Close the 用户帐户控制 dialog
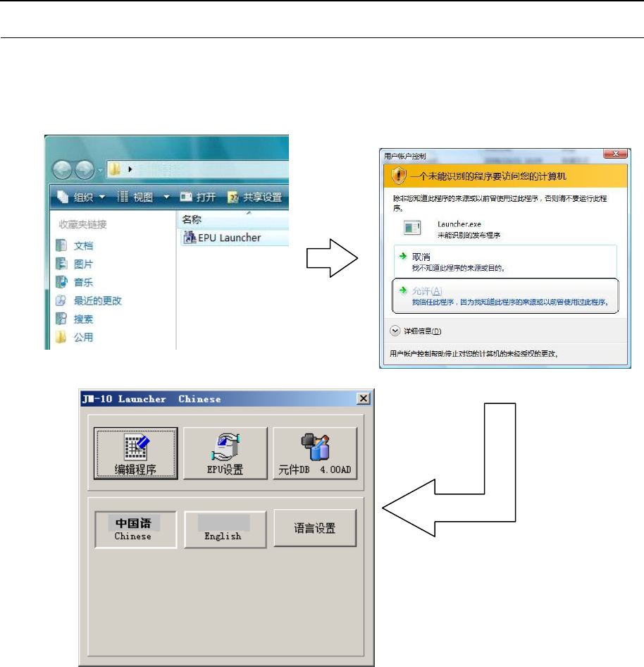This screenshot has height=667, width=644. pos(615,154)
